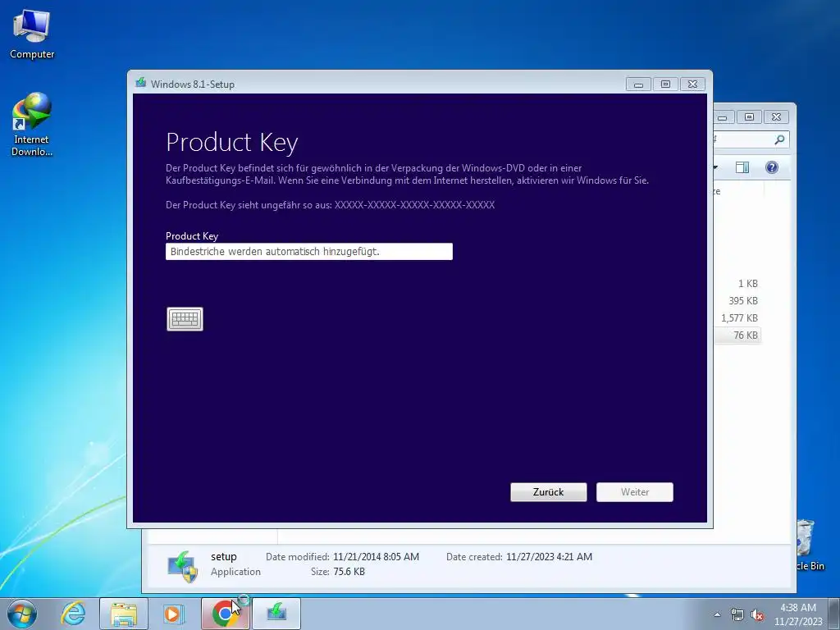Image resolution: width=840 pixels, height=630 pixels.
Task: Show hidden system tray icons
Action: pos(717,614)
